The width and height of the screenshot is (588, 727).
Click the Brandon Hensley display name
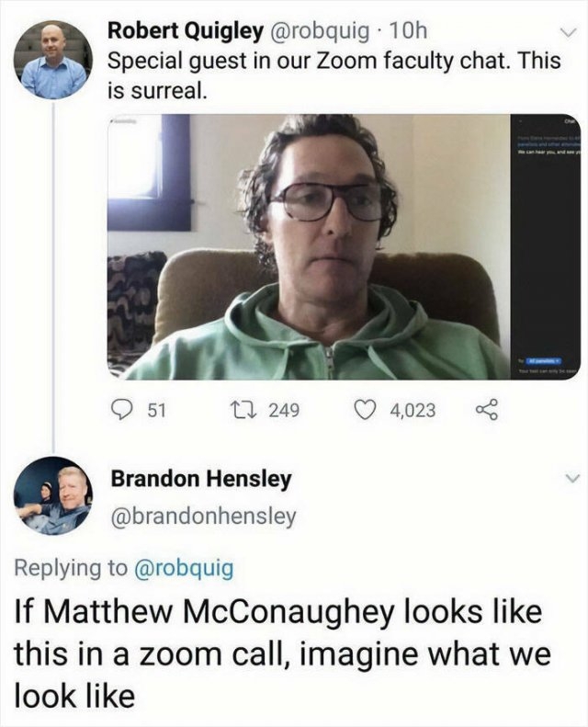(201, 479)
